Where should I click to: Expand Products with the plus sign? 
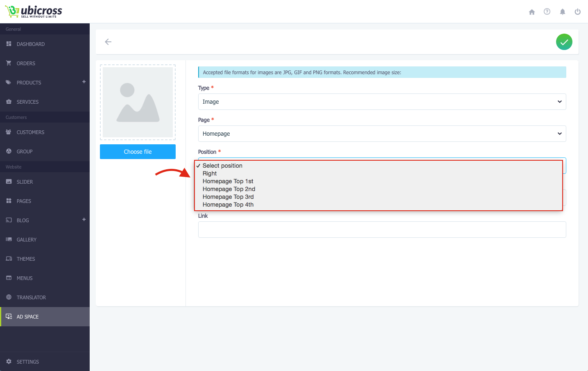click(x=84, y=82)
